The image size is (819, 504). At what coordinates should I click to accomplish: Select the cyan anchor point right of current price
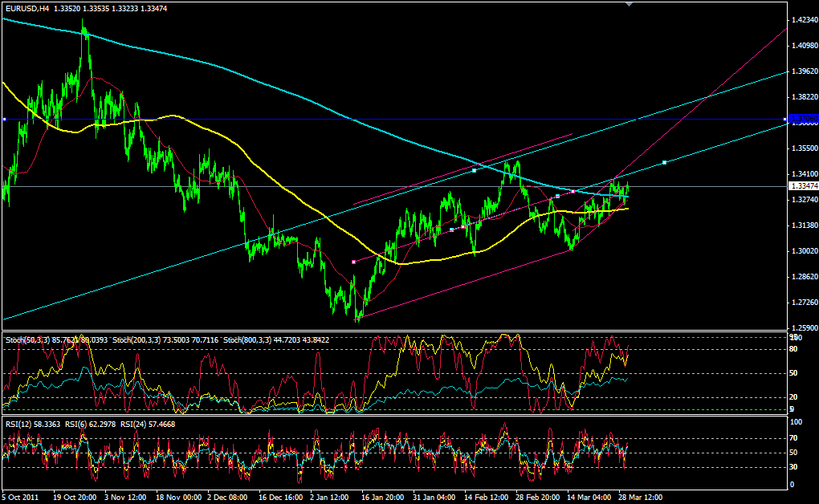664,162
